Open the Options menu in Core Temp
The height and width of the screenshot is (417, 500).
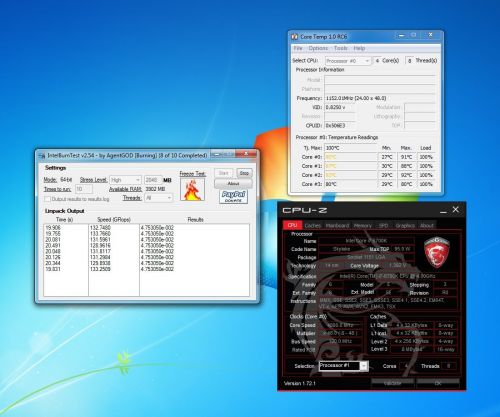pos(318,48)
